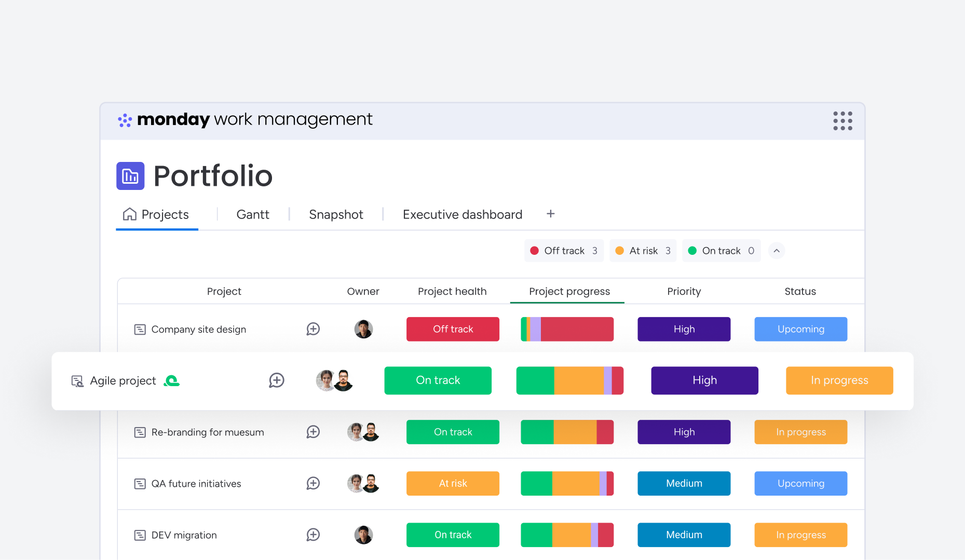Image resolution: width=965 pixels, height=560 pixels.
Task: Change High priority of Re-branding for muesum
Action: [x=684, y=432]
